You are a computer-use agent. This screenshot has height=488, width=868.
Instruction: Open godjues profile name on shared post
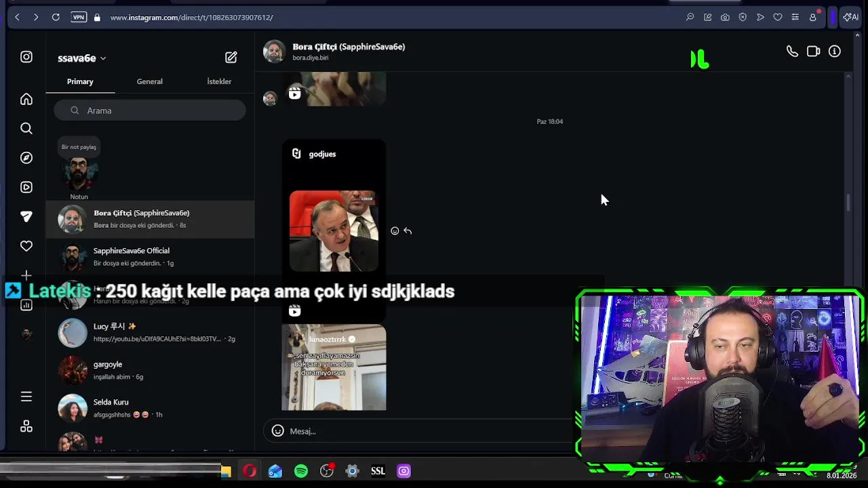click(x=322, y=154)
